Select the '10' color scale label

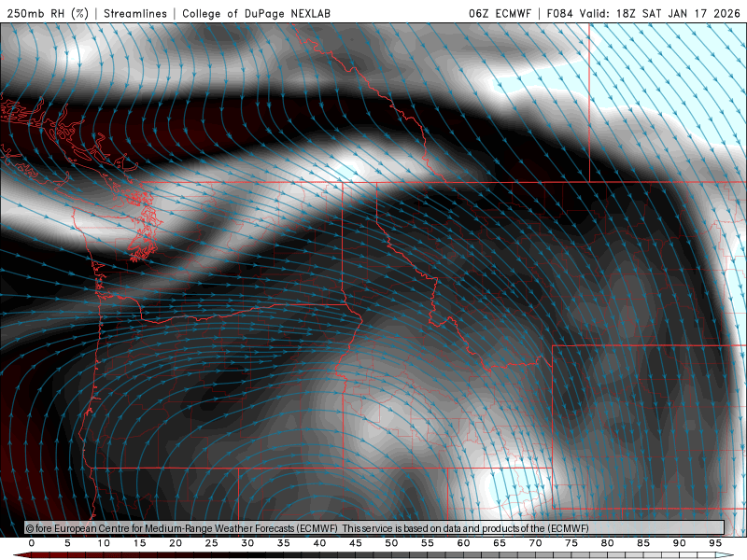[x=104, y=543]
